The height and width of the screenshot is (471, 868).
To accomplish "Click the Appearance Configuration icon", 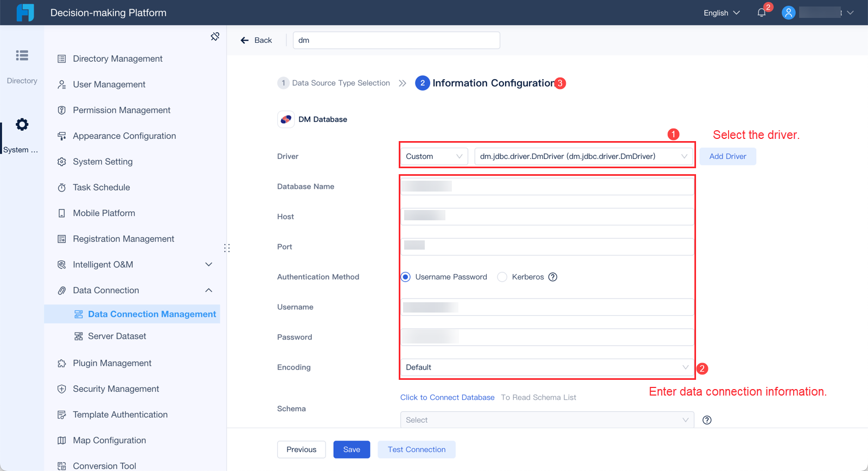I will click(62, 136).
